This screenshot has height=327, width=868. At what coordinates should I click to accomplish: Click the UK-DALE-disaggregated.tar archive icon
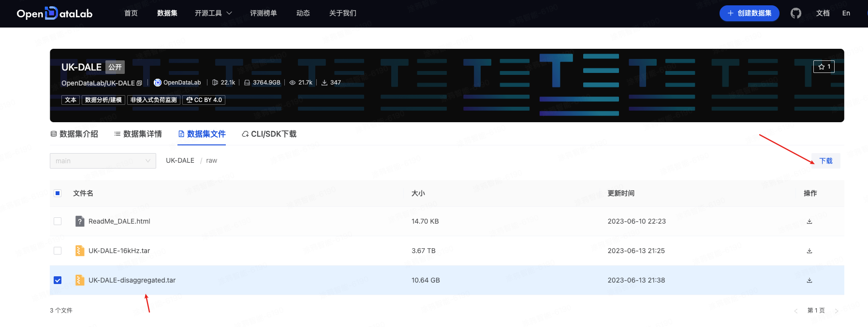point(80,280)
